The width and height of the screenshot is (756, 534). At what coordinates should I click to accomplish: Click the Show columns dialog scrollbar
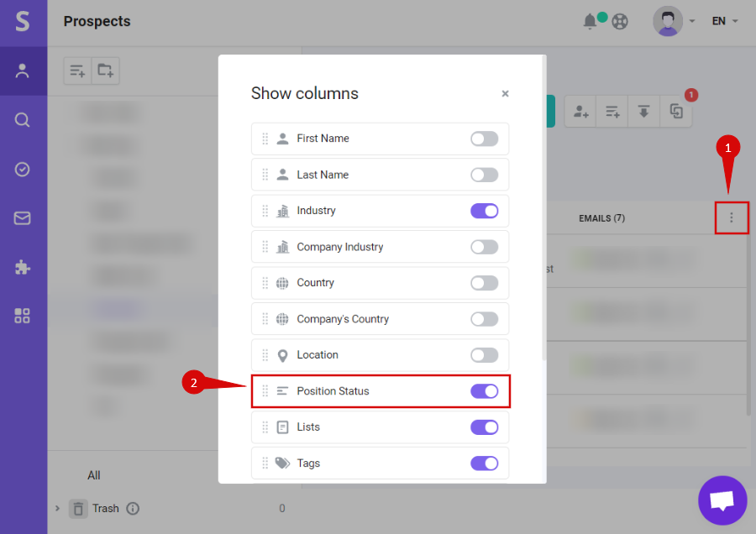(544, 208)
